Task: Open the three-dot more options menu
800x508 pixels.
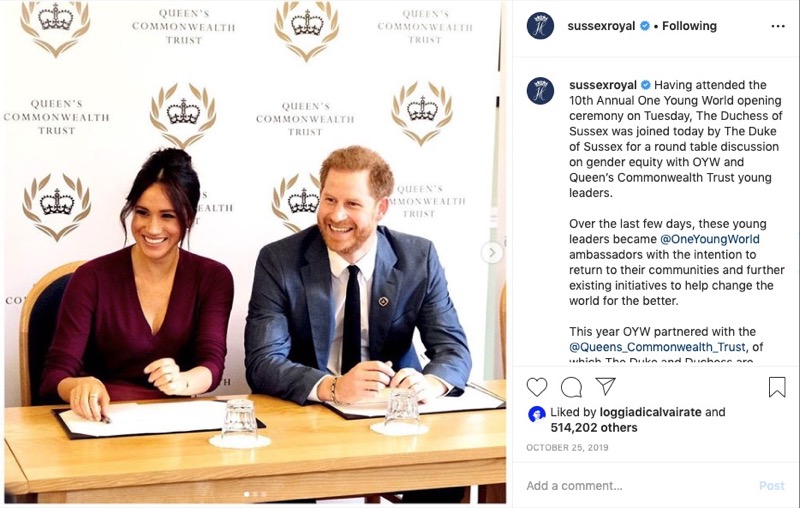Action: click(x=778, y=26)
